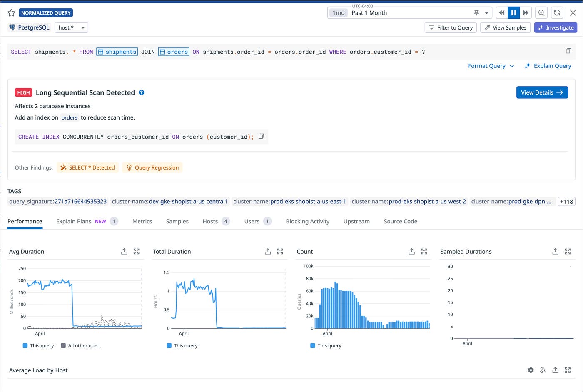Viewport: 583px width, 392px height.
Task: Expand Average Load by Host to fullscreen
Action: pyautogui.click(x=568, y=370)
